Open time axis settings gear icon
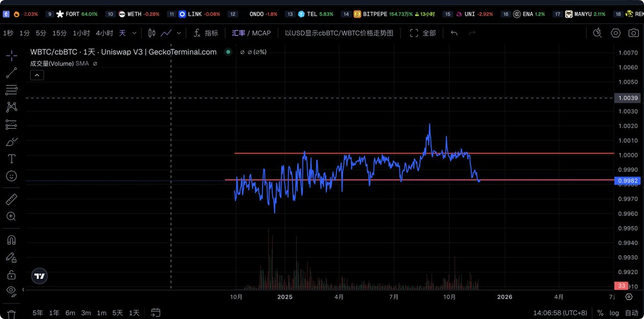The height and width of the screenshot is (319, 644). (x=628, y=296)
